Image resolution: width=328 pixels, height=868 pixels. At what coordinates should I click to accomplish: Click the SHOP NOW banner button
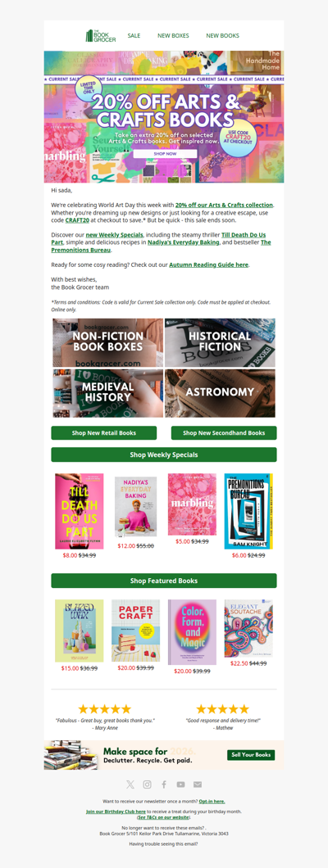[x=165, y=153]
